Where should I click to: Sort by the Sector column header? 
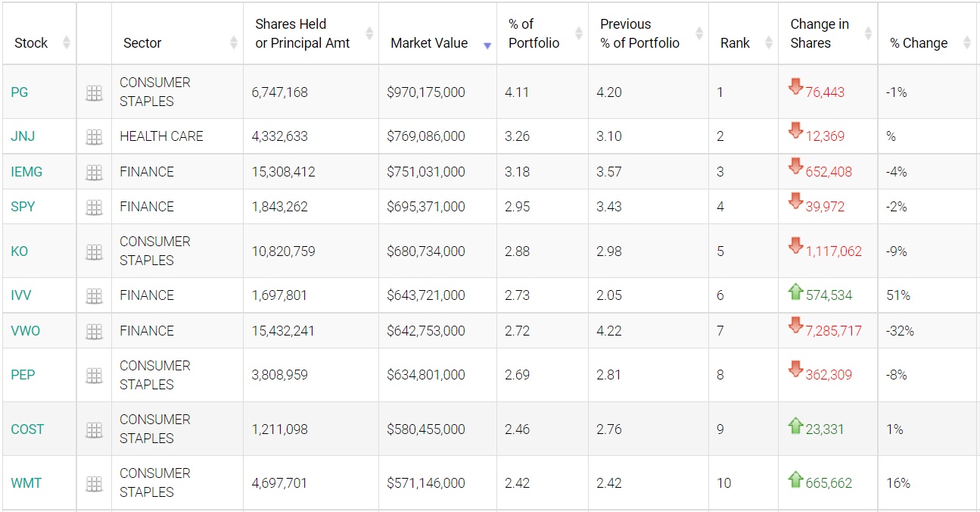coord(142,43)
